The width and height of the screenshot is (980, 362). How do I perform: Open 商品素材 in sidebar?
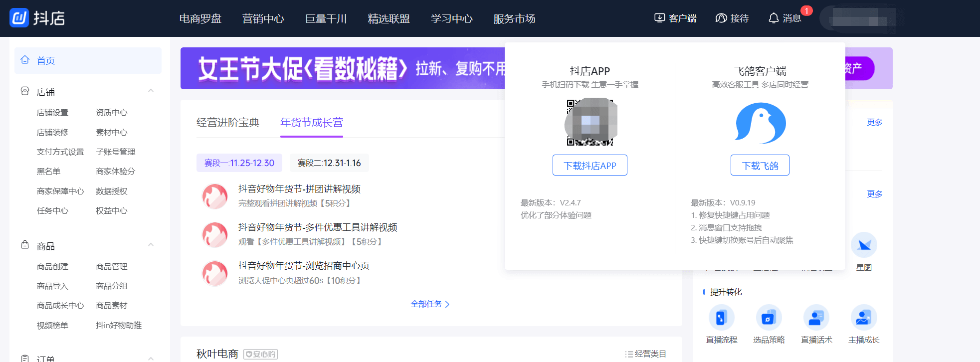(x=112, y=305)
